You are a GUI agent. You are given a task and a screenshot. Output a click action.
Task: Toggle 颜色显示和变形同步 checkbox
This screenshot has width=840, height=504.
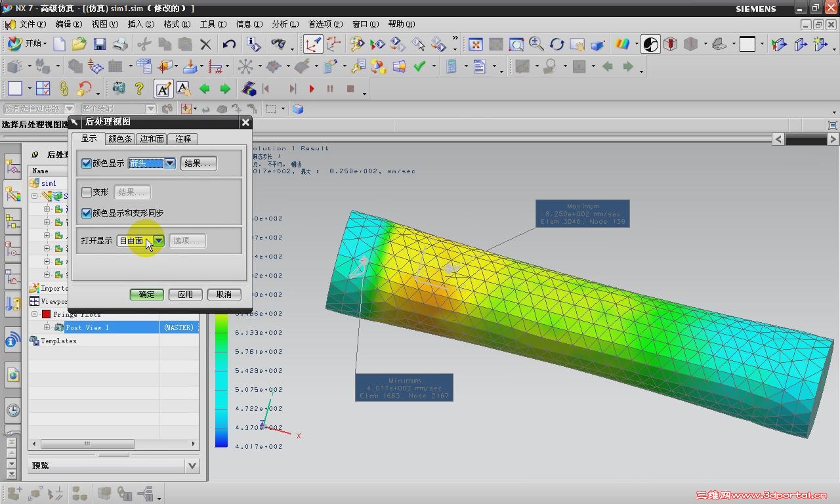(87, 213)
